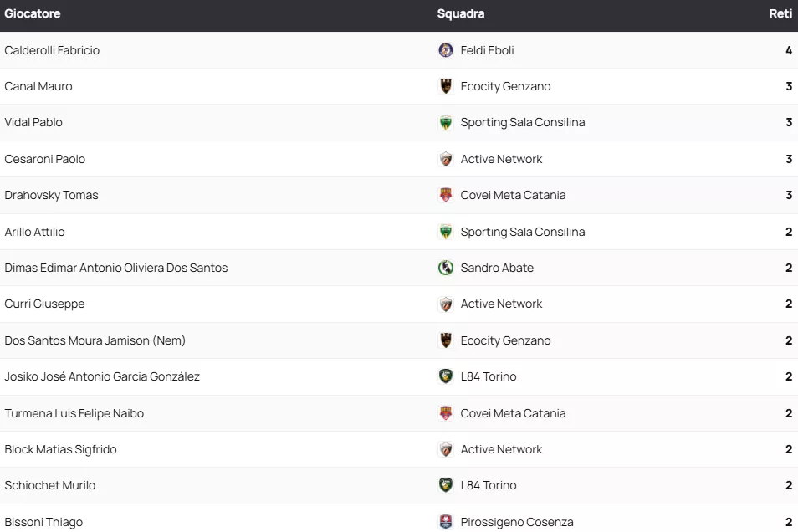Open Bissoni Thiago player entry

click(43, 522)
